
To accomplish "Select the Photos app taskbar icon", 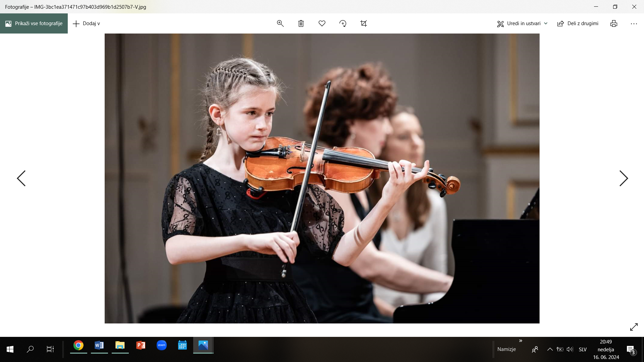I will tap(203, 346).
